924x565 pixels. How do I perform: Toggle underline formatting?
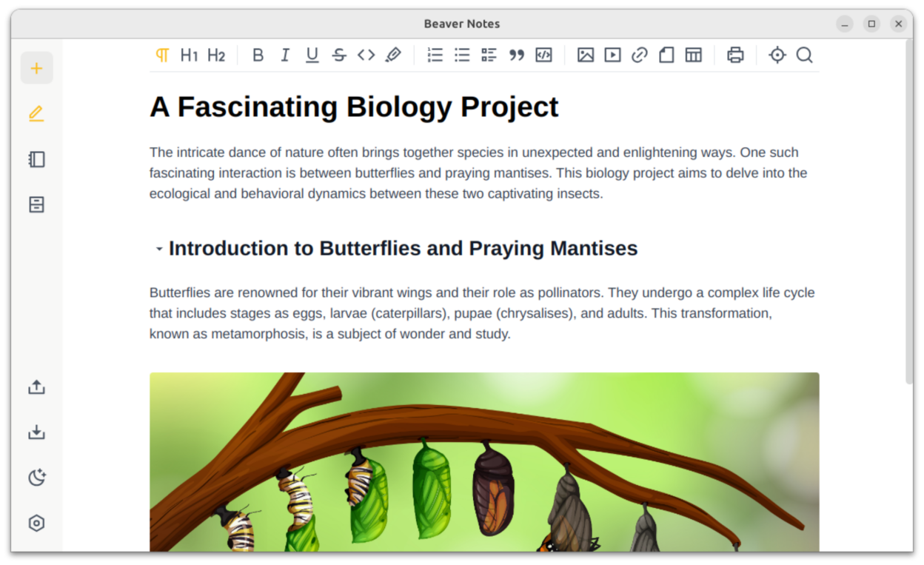(312, 55)
